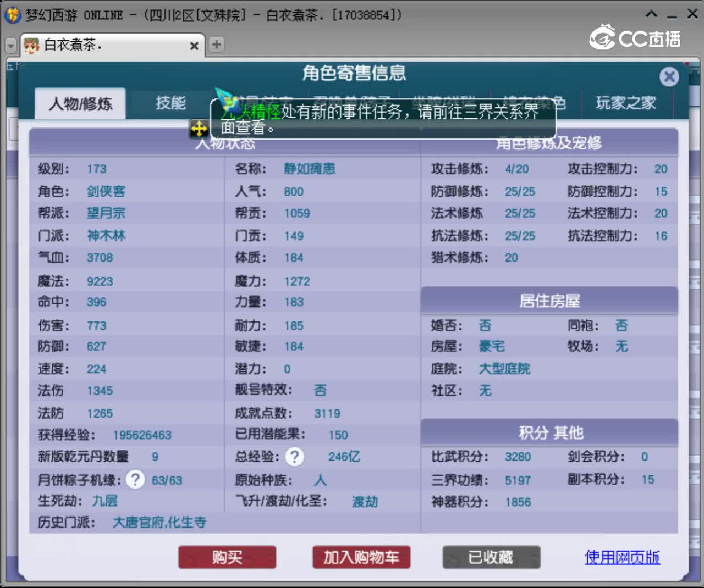Close the 白衣煮茶 tab
The image size is (704, 588).
pyautogui.click(x=194, y=46)
